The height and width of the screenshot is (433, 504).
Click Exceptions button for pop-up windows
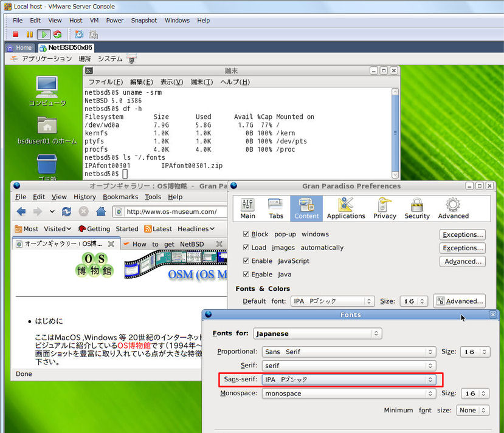[x=463, y=234]
